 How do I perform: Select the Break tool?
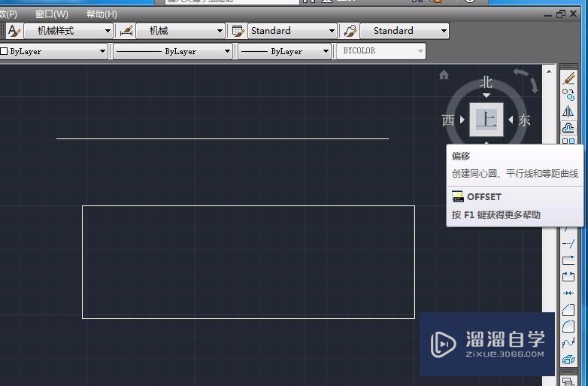[568, 276]
